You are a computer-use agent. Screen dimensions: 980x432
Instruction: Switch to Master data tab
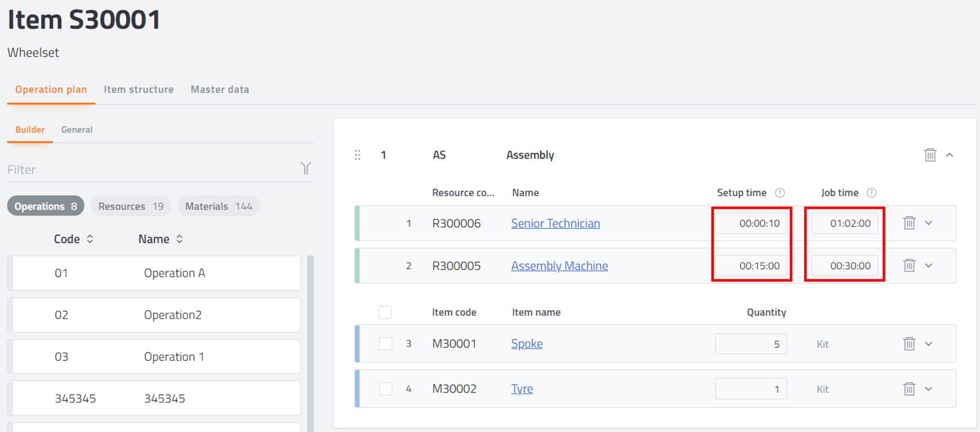point(220,89)
